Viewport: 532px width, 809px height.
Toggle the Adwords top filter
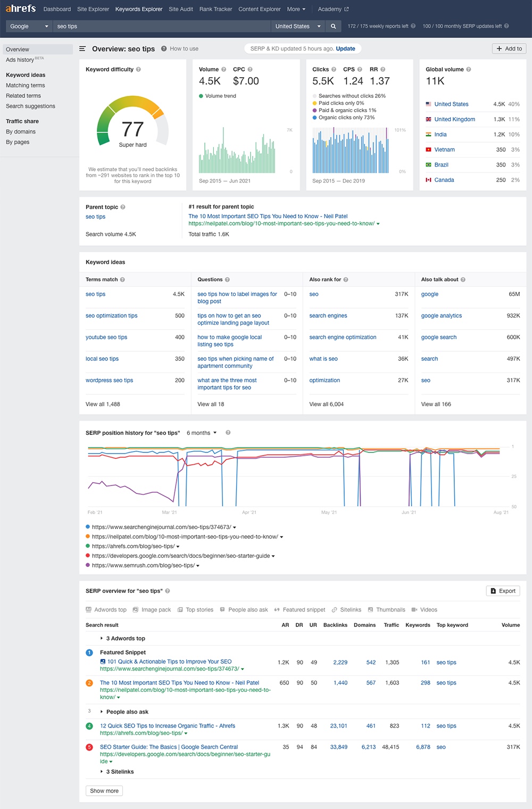106,610
